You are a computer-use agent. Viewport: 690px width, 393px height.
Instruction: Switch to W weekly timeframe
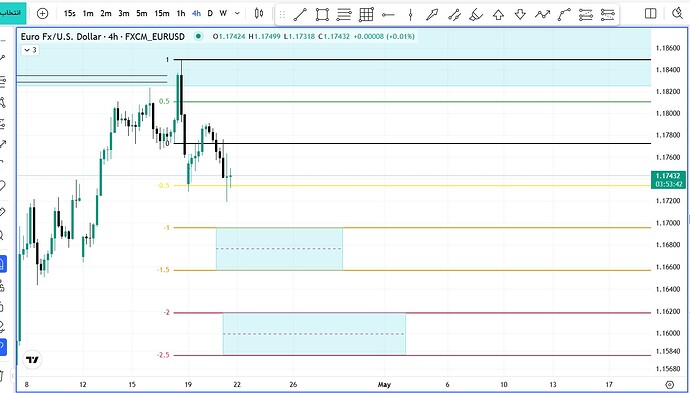point(223,14)
